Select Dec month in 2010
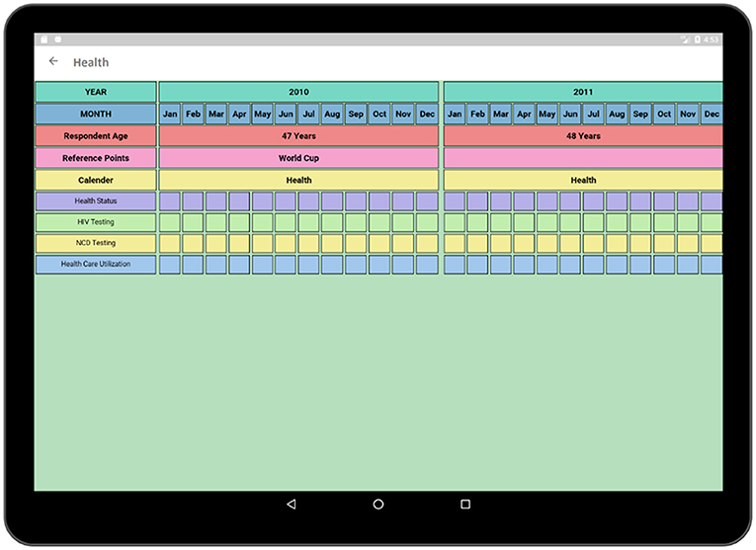 click(x=427, y=115)
